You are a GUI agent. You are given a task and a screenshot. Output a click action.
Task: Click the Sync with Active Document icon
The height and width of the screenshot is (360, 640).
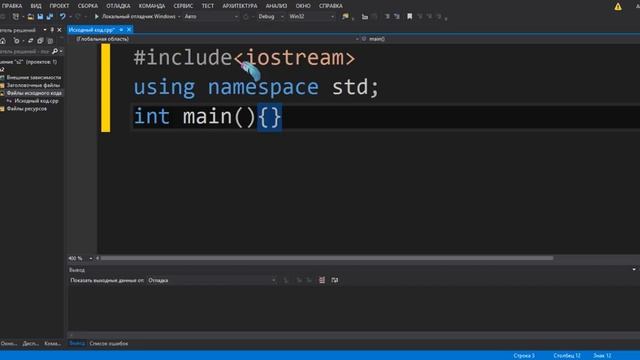click(x=30, y=41)
